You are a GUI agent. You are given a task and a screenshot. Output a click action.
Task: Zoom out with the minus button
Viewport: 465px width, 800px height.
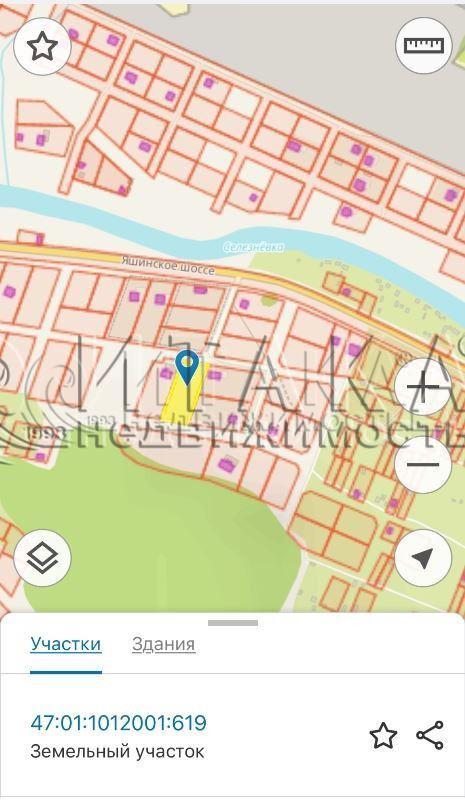point(423,464)
